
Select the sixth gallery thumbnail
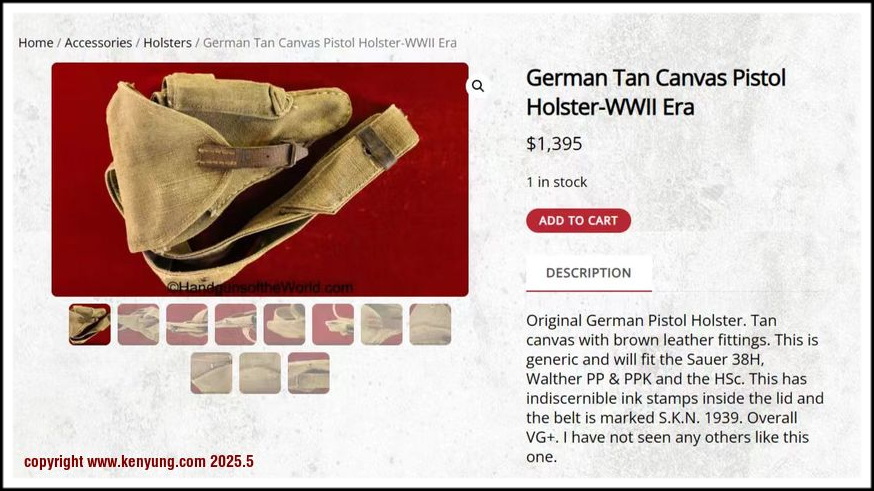(x=333, y=324)
